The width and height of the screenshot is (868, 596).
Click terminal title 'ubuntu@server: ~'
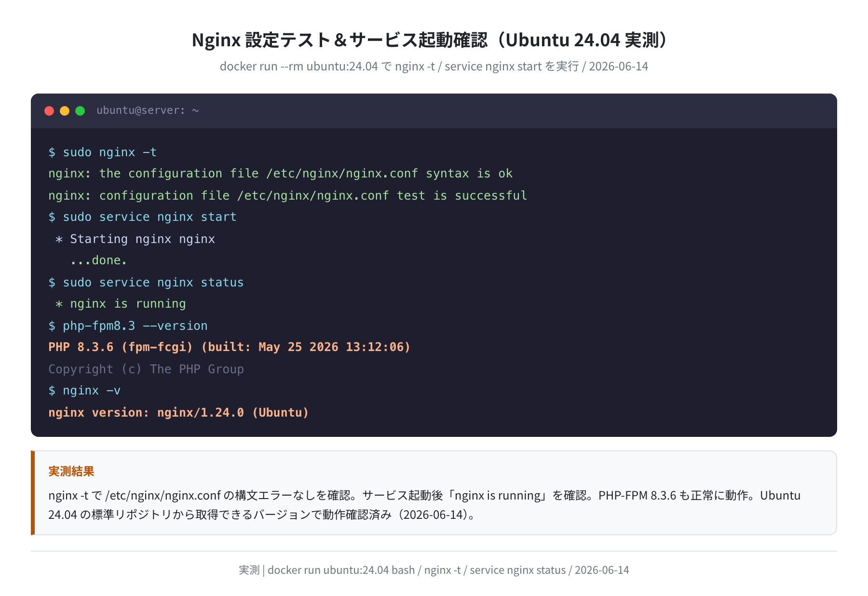click(148, 110)
